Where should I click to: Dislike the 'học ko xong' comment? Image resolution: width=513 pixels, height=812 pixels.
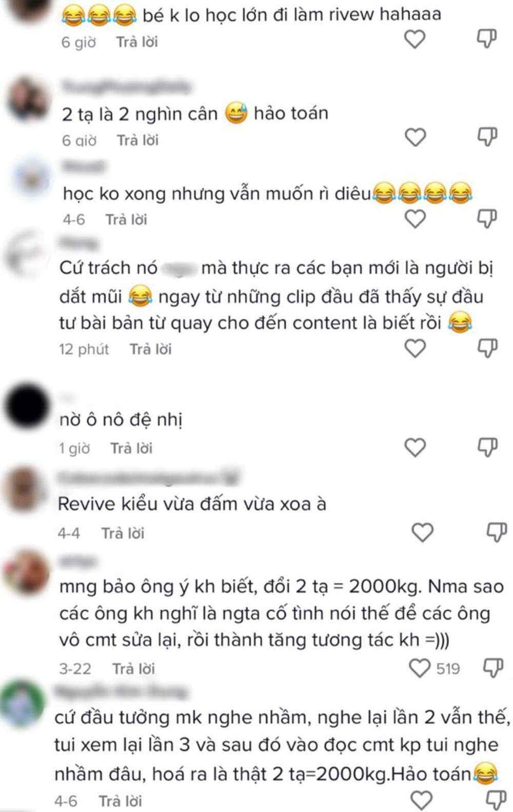click(487, 219)
